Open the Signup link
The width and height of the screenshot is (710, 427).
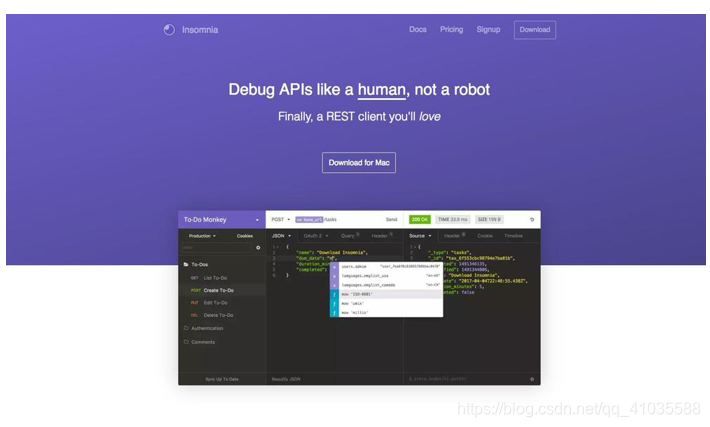point(488,29)
